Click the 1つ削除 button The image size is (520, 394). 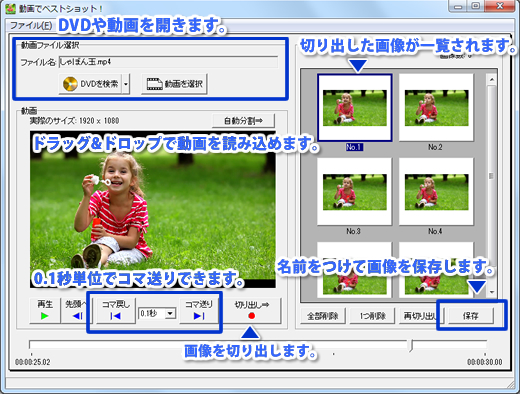coord(372,316)
